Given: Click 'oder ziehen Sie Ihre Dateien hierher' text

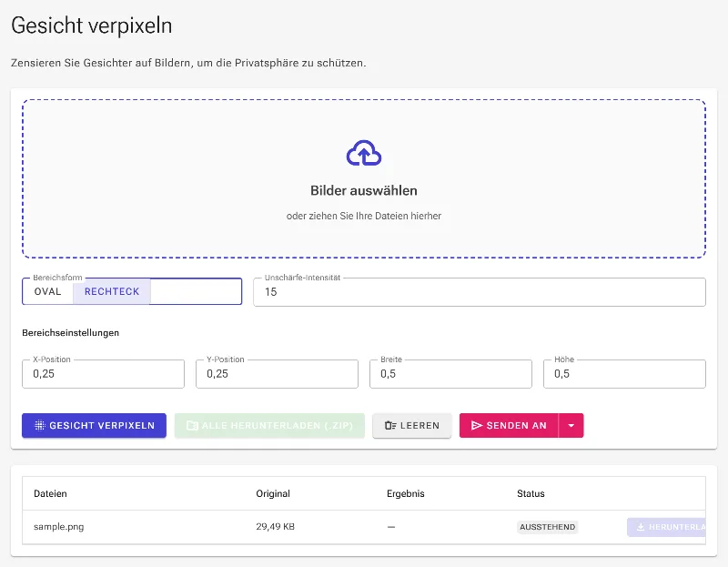Looking at the screenshot, I should pos(364,216).
